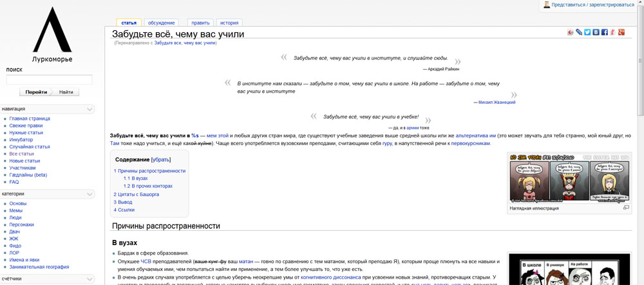The image size is (644, 285).
Task: Click the LiveJournal pencil share icon
Action: coord(579,32)
